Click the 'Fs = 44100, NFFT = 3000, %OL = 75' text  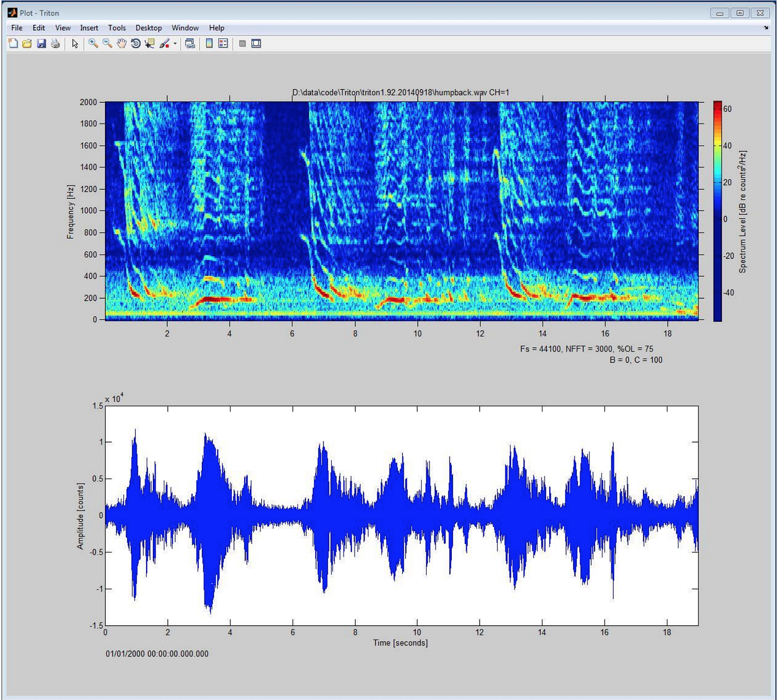[x=587, y=349]
